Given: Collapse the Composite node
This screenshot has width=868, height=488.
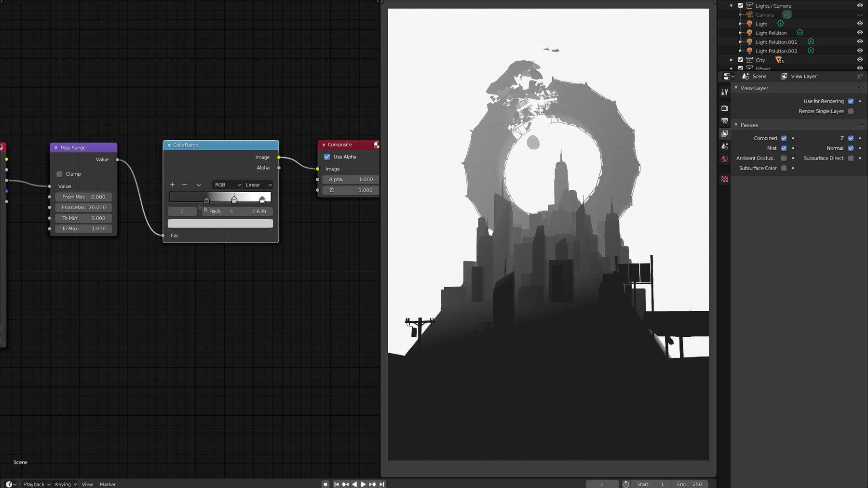Looking at the screenshot, I should click(x=324, y=145).
